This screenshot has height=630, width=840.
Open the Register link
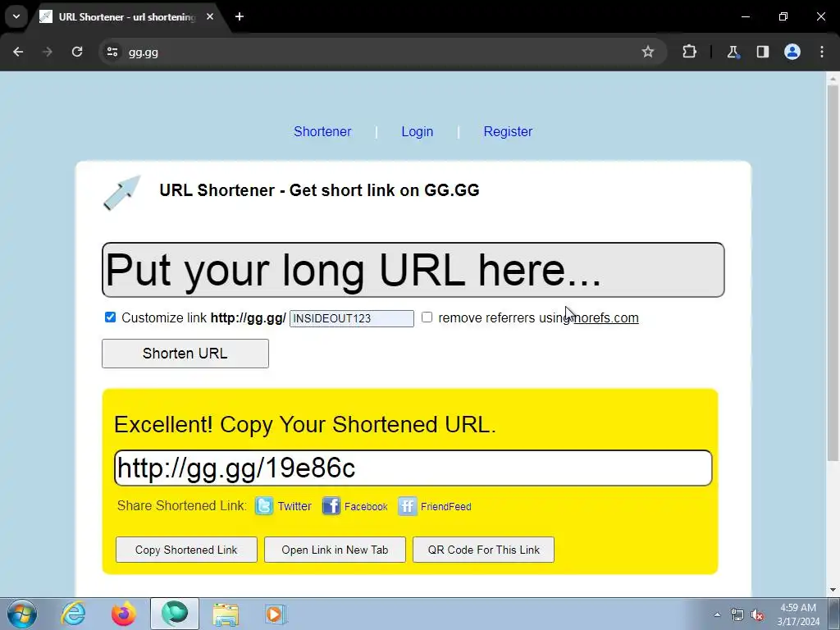[508, 132]
